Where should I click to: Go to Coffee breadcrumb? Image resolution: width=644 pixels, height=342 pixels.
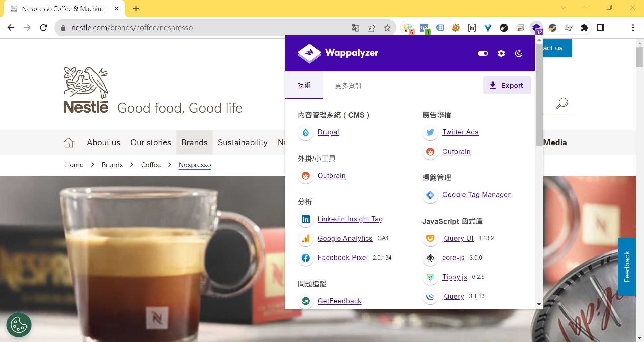(151, 165)
